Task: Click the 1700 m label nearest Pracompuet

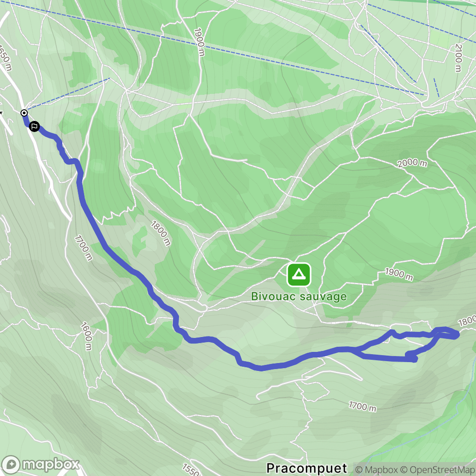Action: point(363,406)
